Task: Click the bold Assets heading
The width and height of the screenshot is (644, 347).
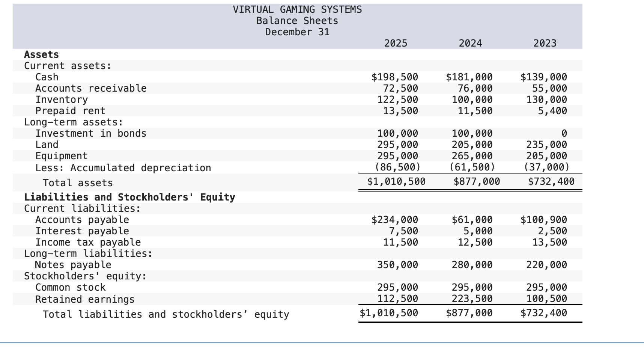Action: 41,54
